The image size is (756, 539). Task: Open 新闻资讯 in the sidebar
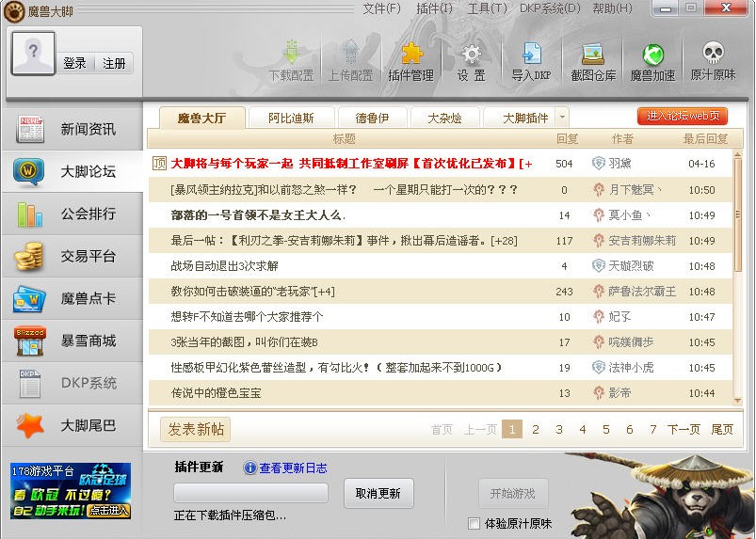[x=72, y=130]
